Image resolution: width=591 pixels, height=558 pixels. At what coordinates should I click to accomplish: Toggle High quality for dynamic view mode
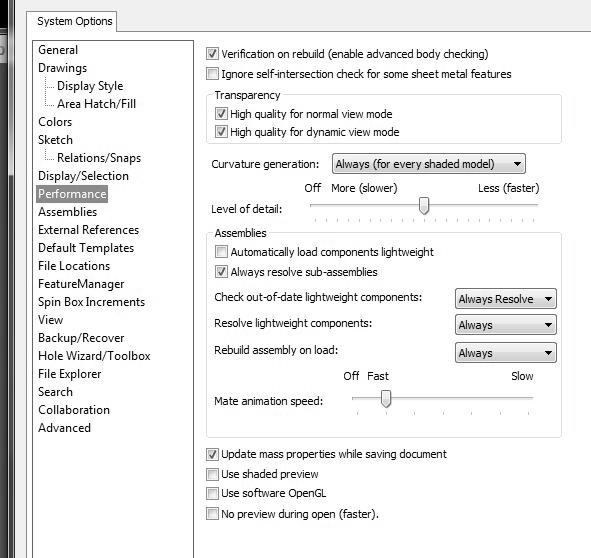point(221,132)
